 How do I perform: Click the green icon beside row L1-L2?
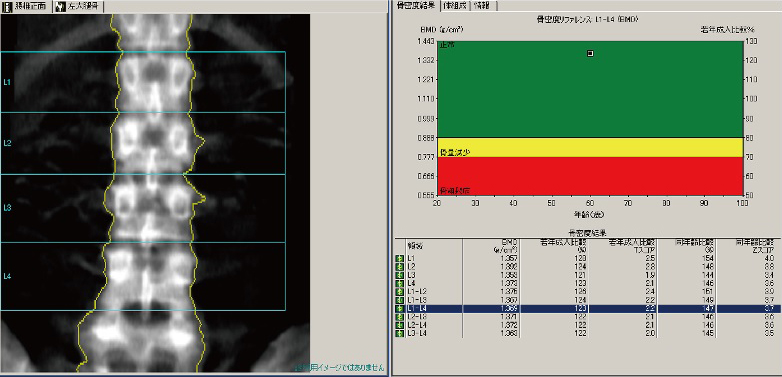pyautogui.click(x=399, y=292)
